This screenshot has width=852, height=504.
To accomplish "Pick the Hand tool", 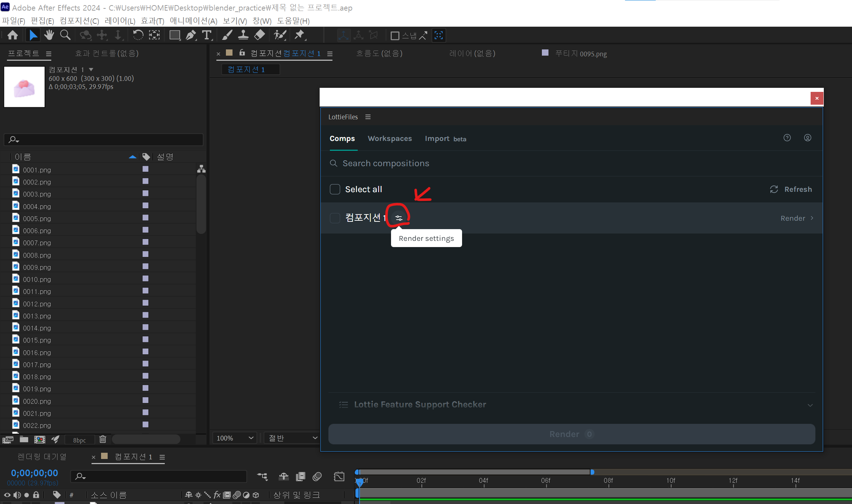I will (x=49, y=35).
